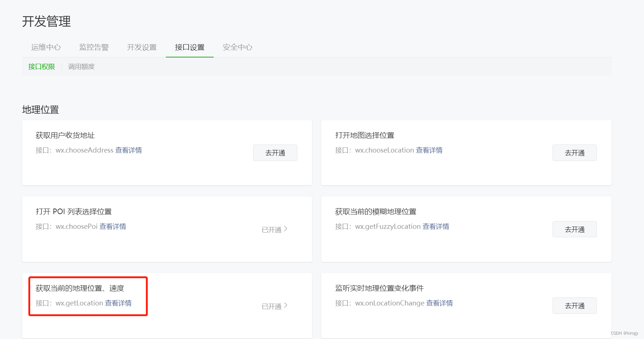Screen dimensions: 644x339
Task: Open 查看详情 link for wx.getFuzzyLocation
Action: (x=436, y=227)
